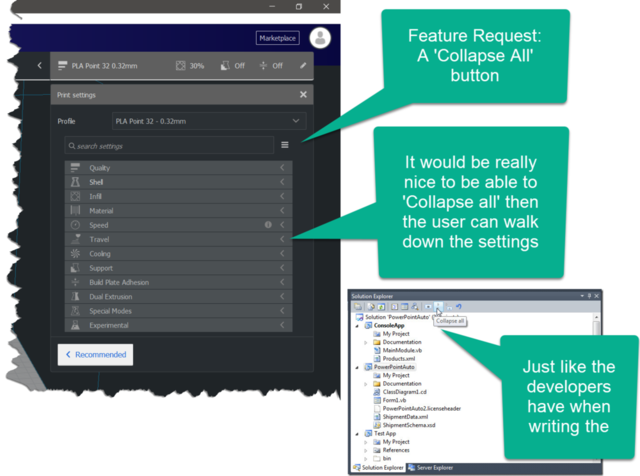Switch to the Solution Explorer bottom tab

(378, 467)
